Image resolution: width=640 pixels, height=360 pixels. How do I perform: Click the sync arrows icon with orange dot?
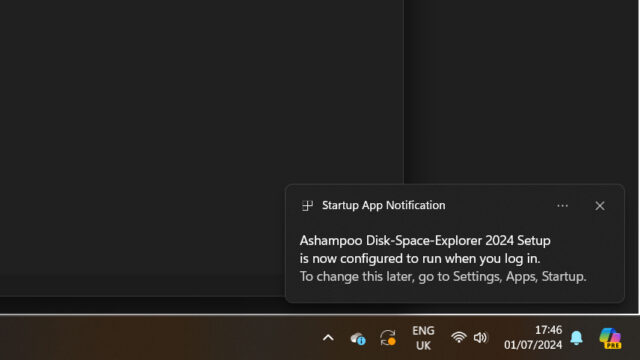click(388, 338)
